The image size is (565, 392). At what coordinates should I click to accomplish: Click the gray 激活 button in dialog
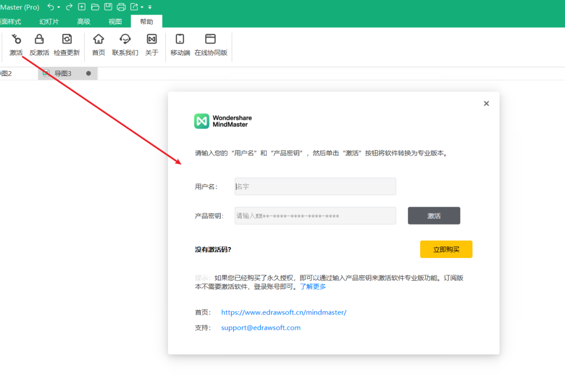pos(434,216)
